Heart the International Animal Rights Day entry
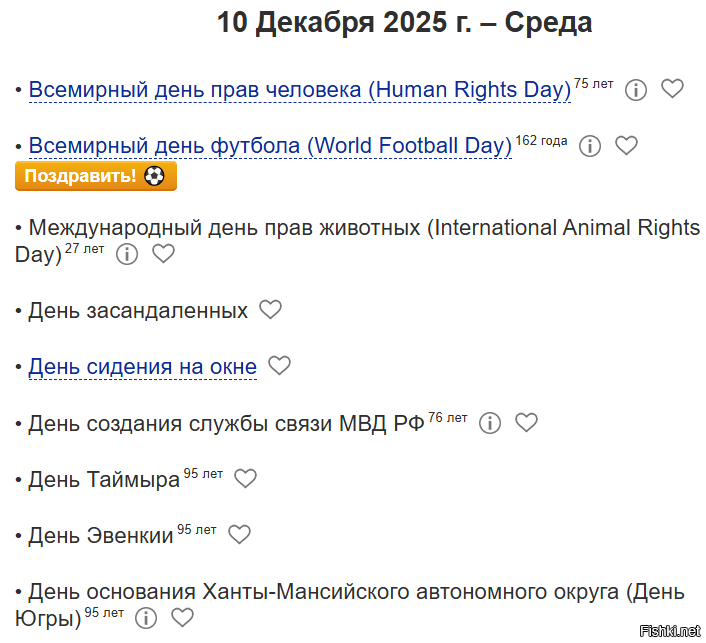The image size is (706, 643). [x=163, y=254]
